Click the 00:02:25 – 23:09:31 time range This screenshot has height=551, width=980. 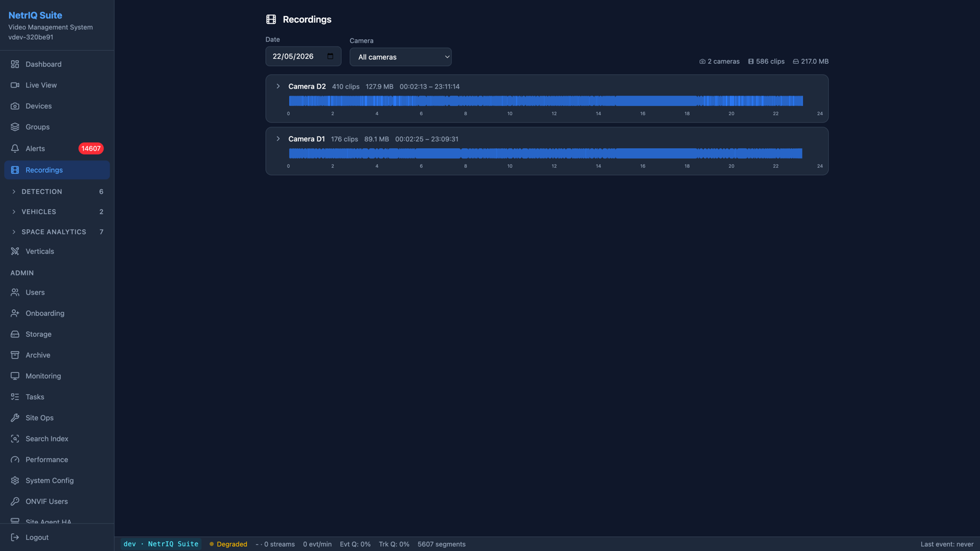point(426,139)
